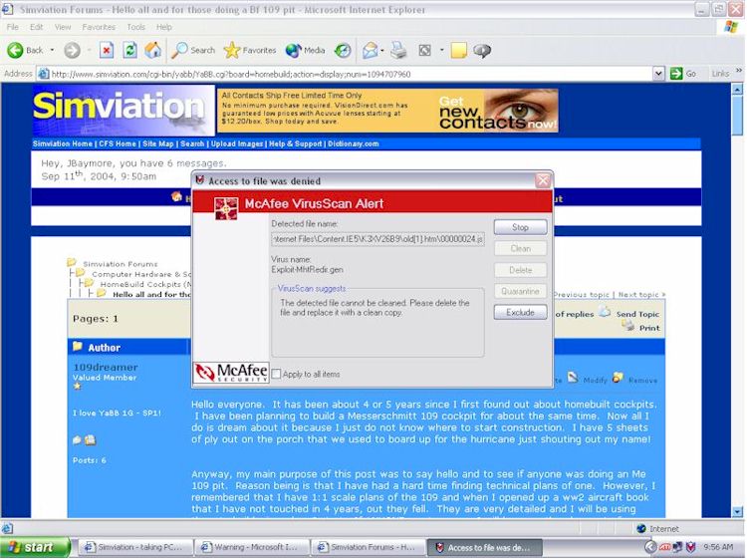Click the Exclude button in VirusScan alert
747x560 pixels.
click(520, 313)
